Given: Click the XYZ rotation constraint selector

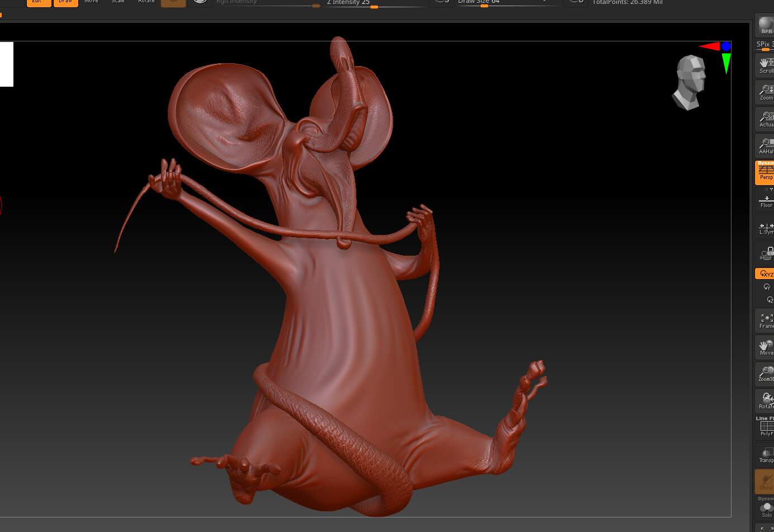Looking at the screenshot, I should 765,274.
